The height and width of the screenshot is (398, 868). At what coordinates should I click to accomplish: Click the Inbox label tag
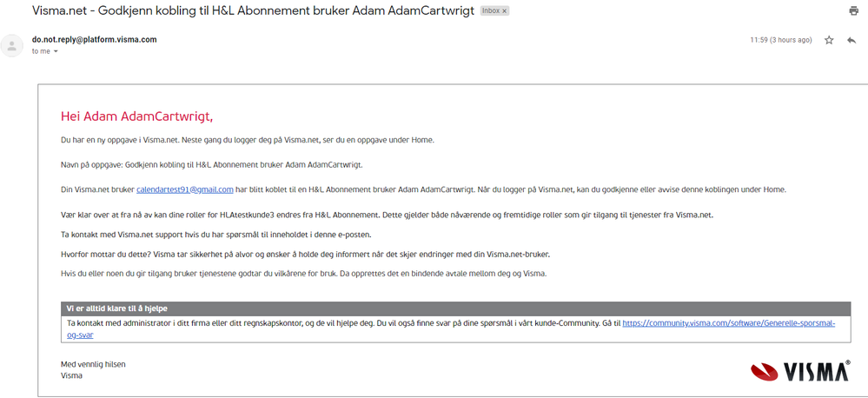tap(489, 11)
